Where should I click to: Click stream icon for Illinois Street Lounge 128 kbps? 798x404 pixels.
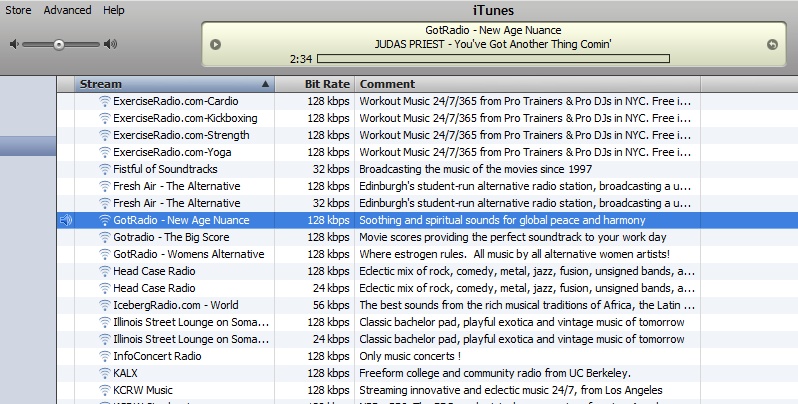104,322
